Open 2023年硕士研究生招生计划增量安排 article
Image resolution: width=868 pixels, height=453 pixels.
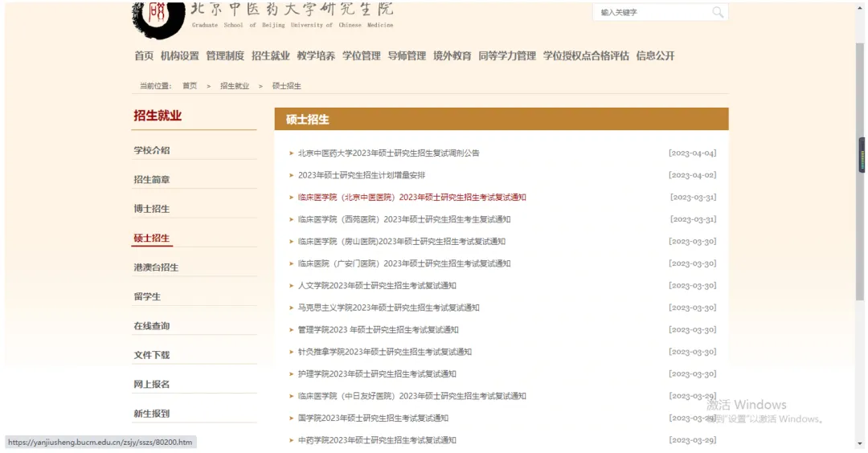(362, 175)
